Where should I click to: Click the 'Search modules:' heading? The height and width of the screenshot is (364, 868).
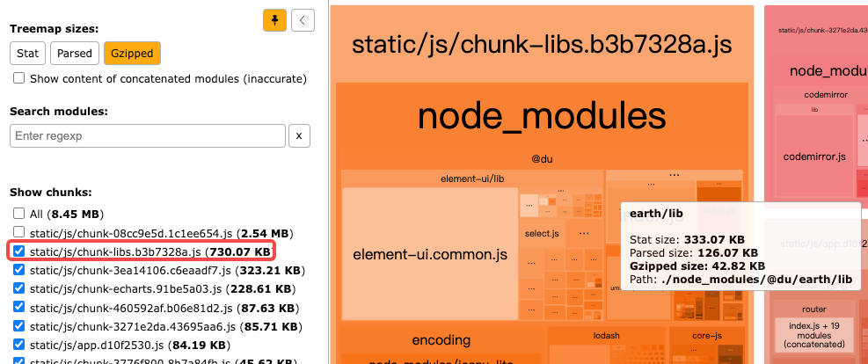click(58, 111)
